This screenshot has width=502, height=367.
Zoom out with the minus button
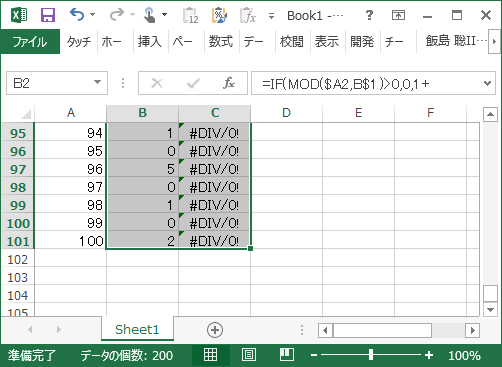click(x=313, y=355)
